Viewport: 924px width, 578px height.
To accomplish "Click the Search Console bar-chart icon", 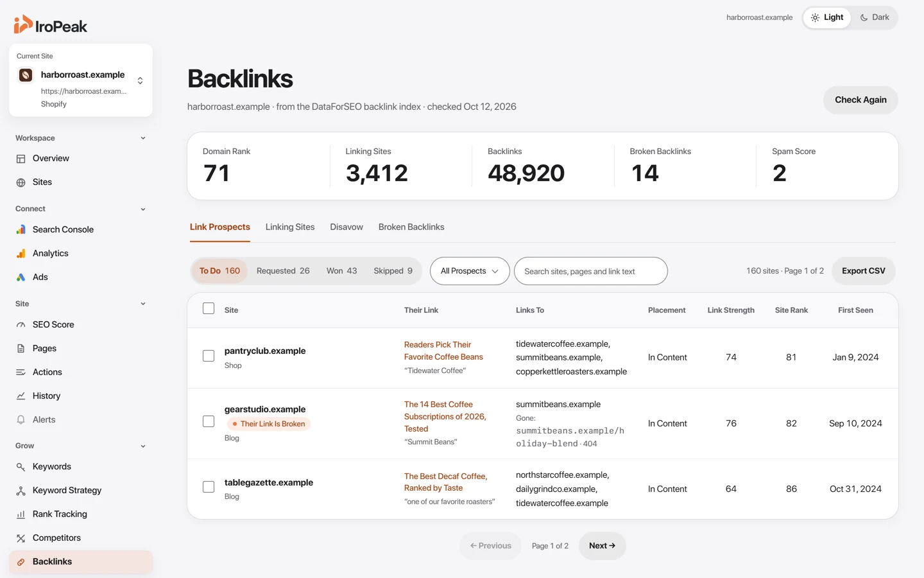I will point(21,229).
